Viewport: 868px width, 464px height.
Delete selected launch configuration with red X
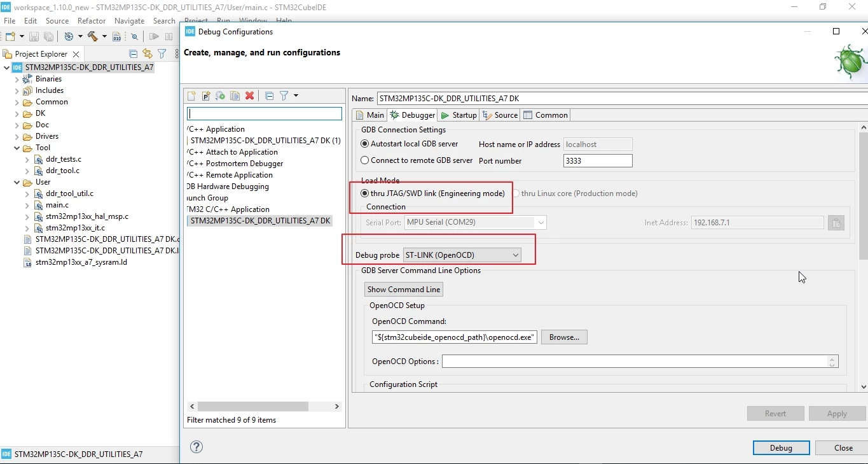[250, 96]
